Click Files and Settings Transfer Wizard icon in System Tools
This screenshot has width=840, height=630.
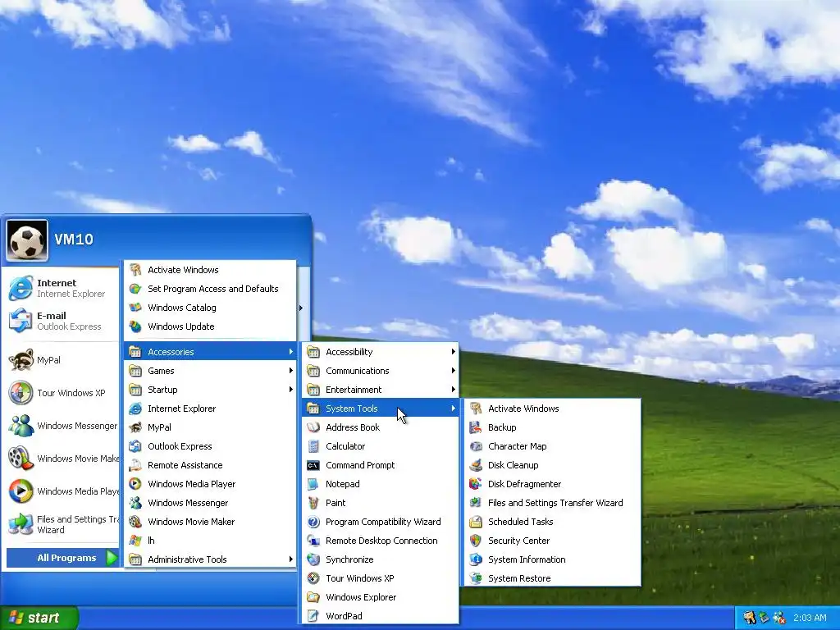point(475,503)
